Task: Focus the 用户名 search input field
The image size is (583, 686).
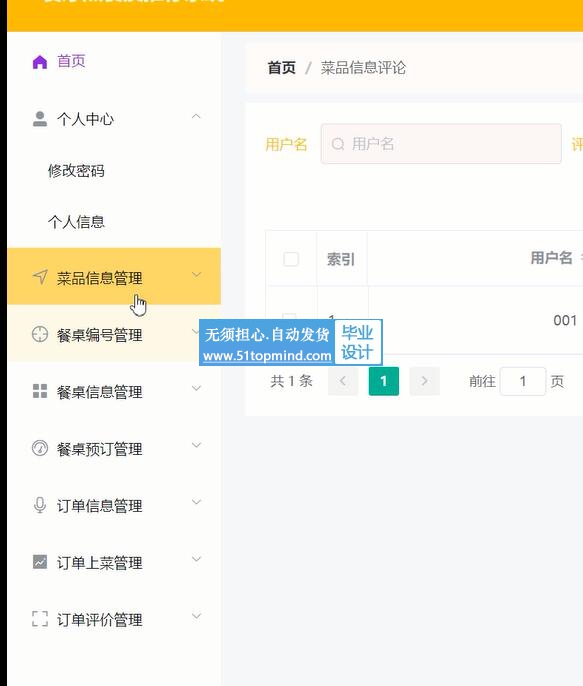Action: point(441,144)
